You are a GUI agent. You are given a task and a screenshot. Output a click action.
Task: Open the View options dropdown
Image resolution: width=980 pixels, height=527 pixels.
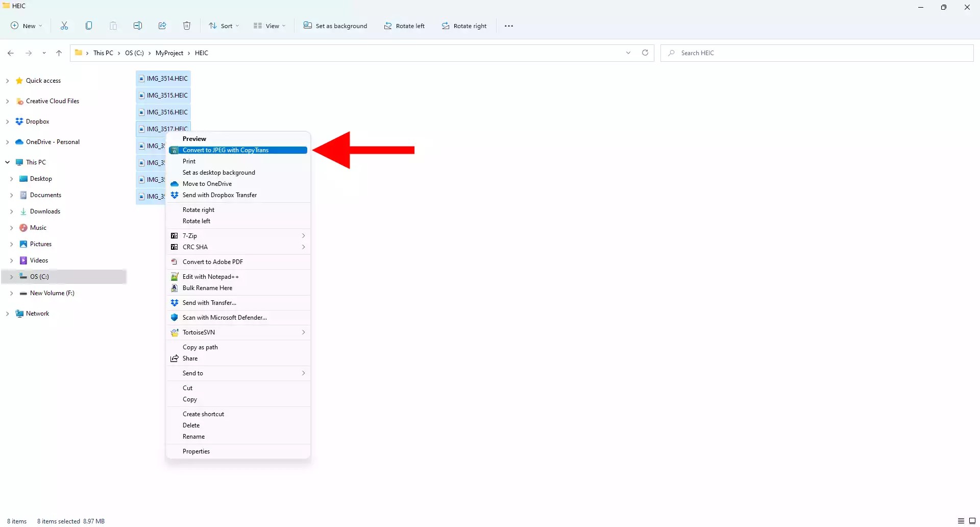(x=269, y=26)
